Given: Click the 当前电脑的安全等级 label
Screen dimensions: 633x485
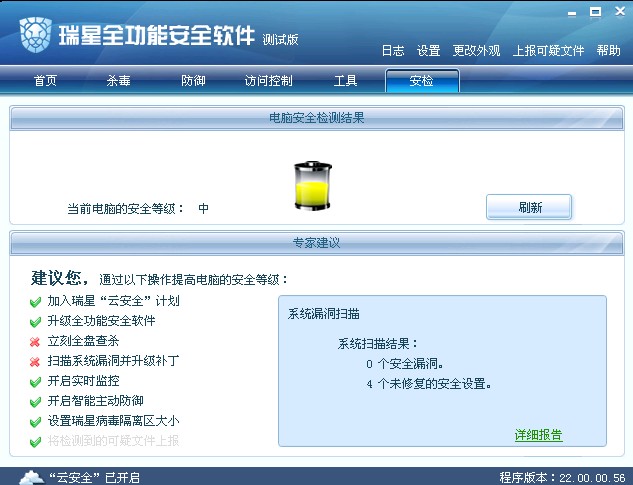Looking at the screenshot, I should [x=126, y=209].
